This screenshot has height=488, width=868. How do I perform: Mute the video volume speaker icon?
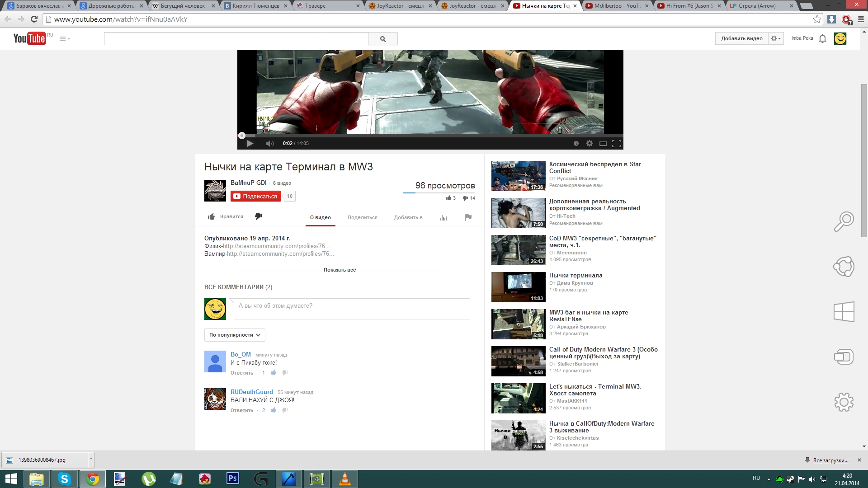[269, 143]
